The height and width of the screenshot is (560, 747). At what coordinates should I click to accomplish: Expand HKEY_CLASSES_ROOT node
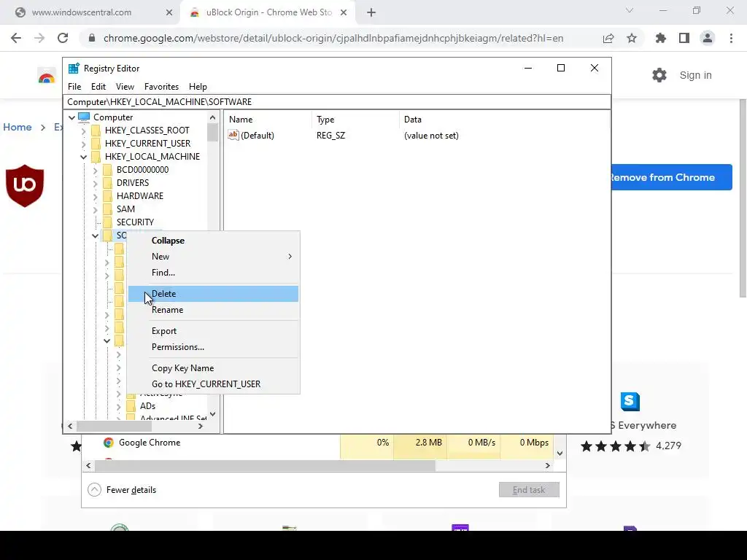click(x=84, y=131)
